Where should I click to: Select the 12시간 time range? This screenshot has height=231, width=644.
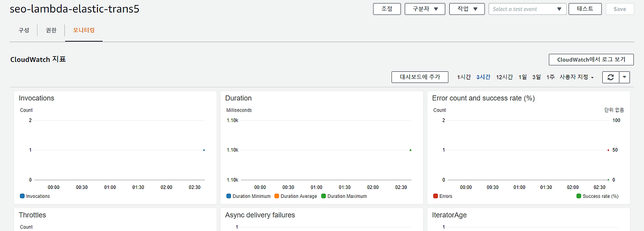pos(504,77)
